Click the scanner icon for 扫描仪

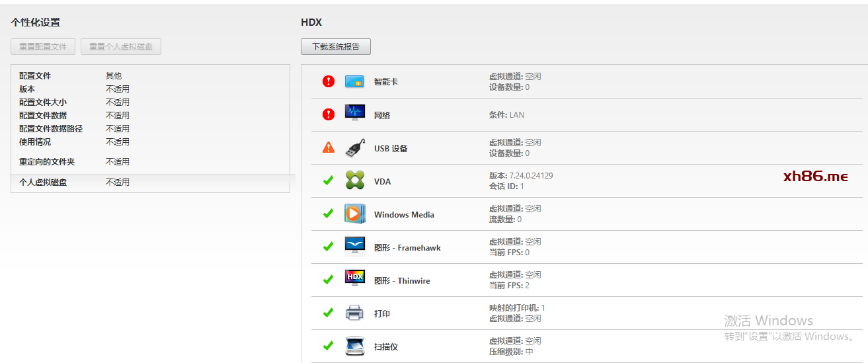(354, 346)
